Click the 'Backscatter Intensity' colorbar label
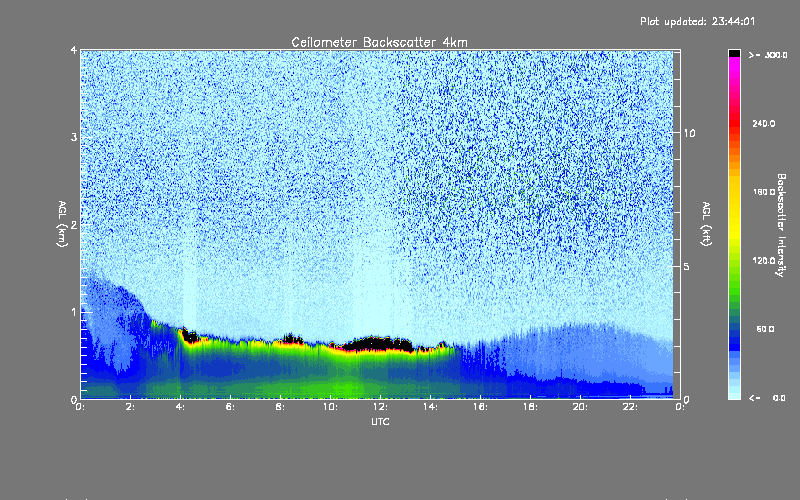Image resolution: width=800 pixels, height=500 pixels. (x=781, y=225)
